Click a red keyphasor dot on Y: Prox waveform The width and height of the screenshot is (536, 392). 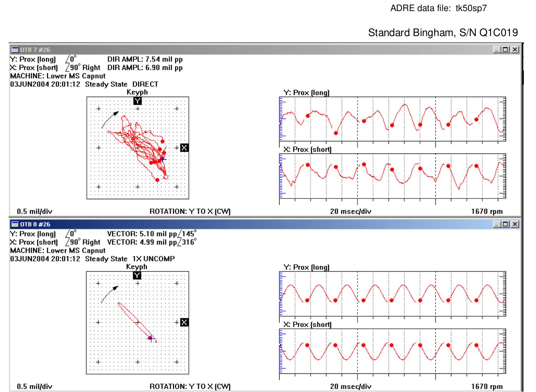pyautogui.click(x=309, y=116)
